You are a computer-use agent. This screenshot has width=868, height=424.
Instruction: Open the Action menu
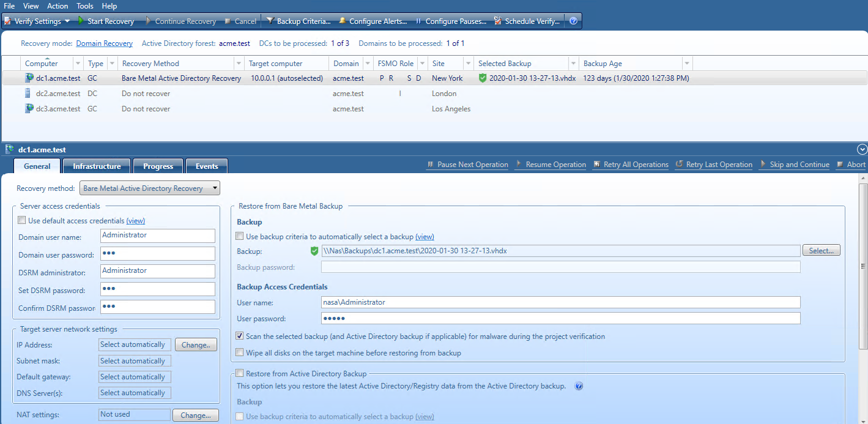pyautogui.click(x=57, y=6)
